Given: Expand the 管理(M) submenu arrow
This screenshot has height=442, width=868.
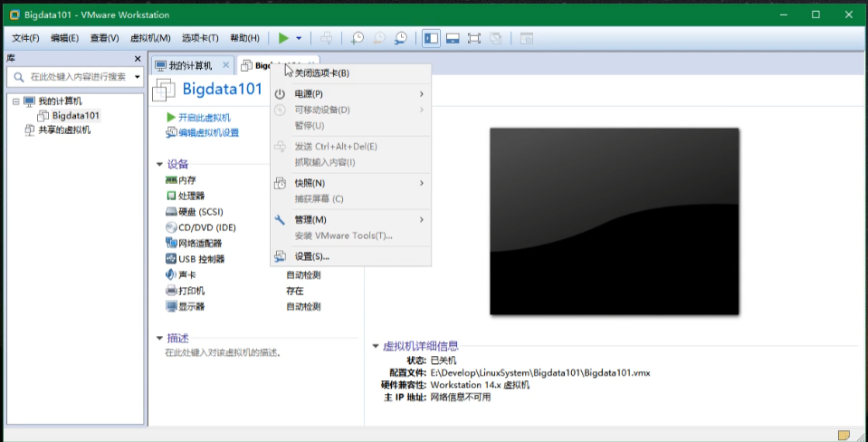Looking at the screenshot, I should (x=421, y=219).
